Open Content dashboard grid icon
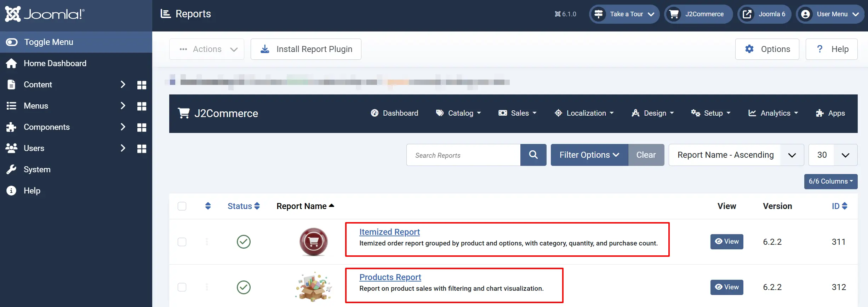 click(142, 85)
